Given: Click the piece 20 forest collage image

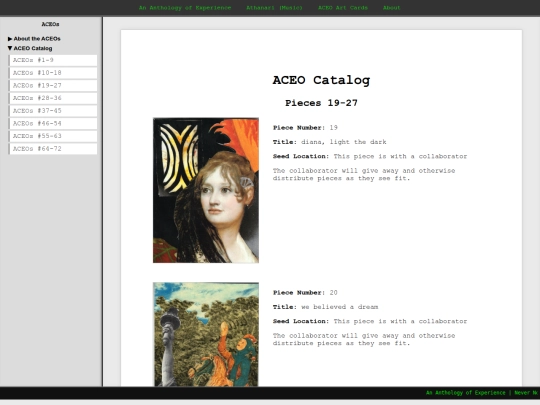Looking at the screenshot, I should click(x=206, y=334).
